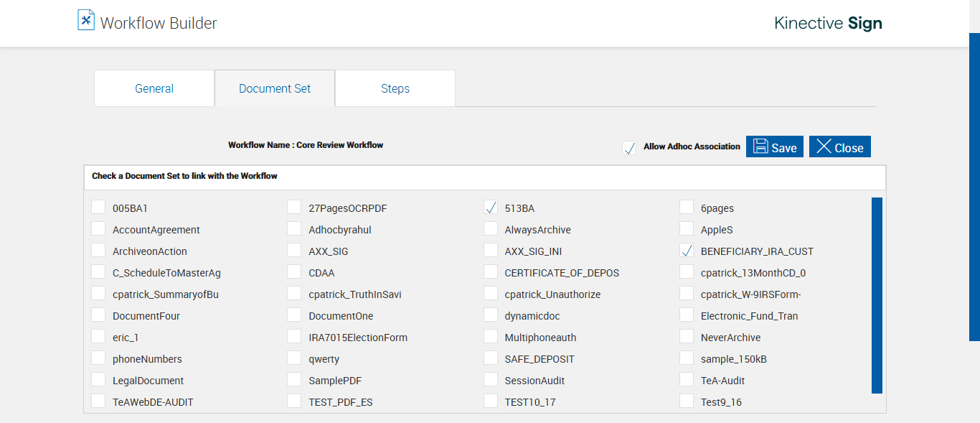
Task: Check the IRA7015ElectionForm box
Action: [x=294, y=337]
